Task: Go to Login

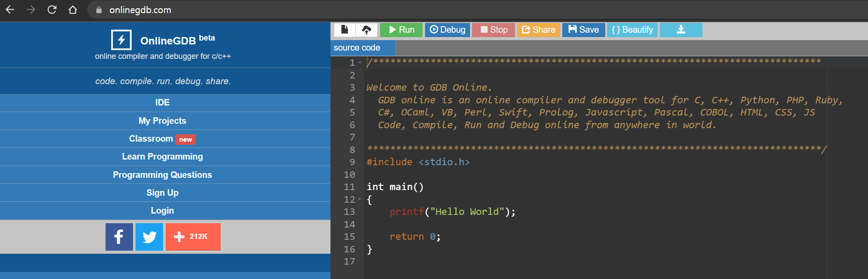Action: [162, 211]
